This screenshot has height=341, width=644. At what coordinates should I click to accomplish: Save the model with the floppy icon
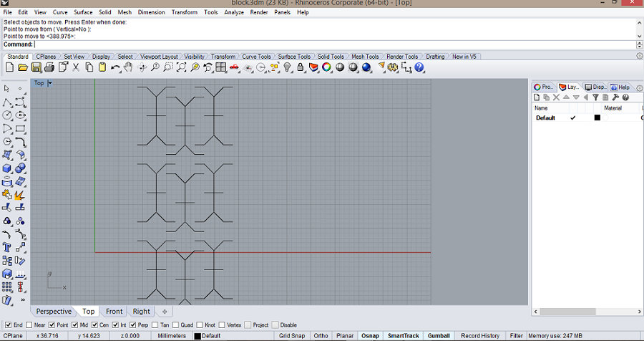[x=36, y=67]
